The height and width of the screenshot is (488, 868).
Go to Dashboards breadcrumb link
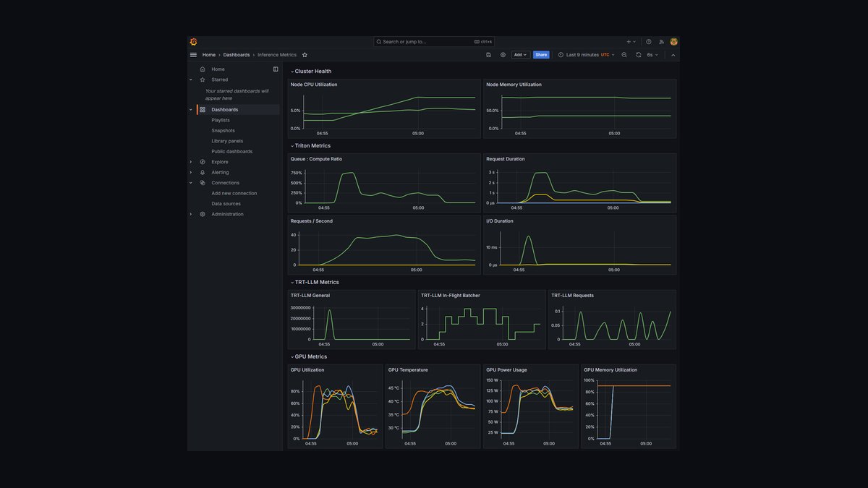pos(237,55)
